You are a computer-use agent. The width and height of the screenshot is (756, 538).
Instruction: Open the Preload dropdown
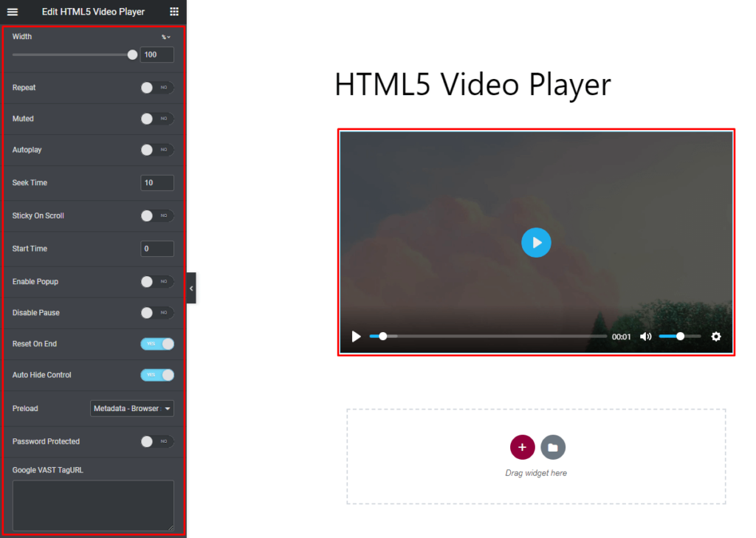[131, 408]
